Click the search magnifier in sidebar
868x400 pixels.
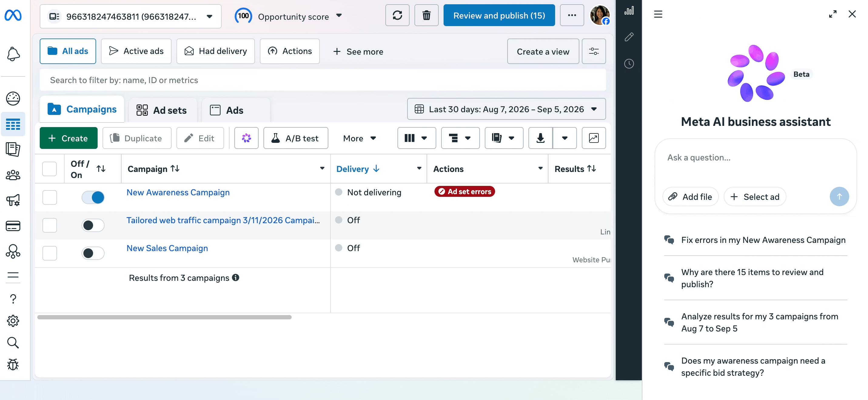pyautogui.click(x=13, y=342)
